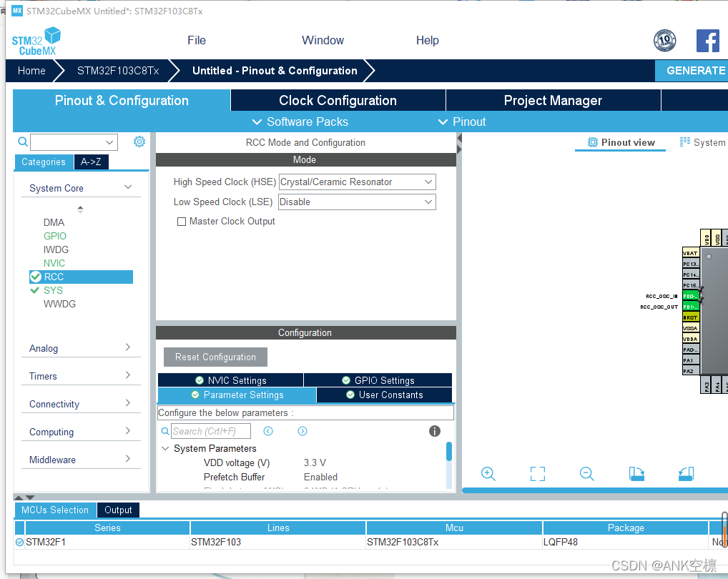Open the Pinout dropdown menu
This screenshot has width=728, height=579.
pyautogui.click(x=462, y=122)
